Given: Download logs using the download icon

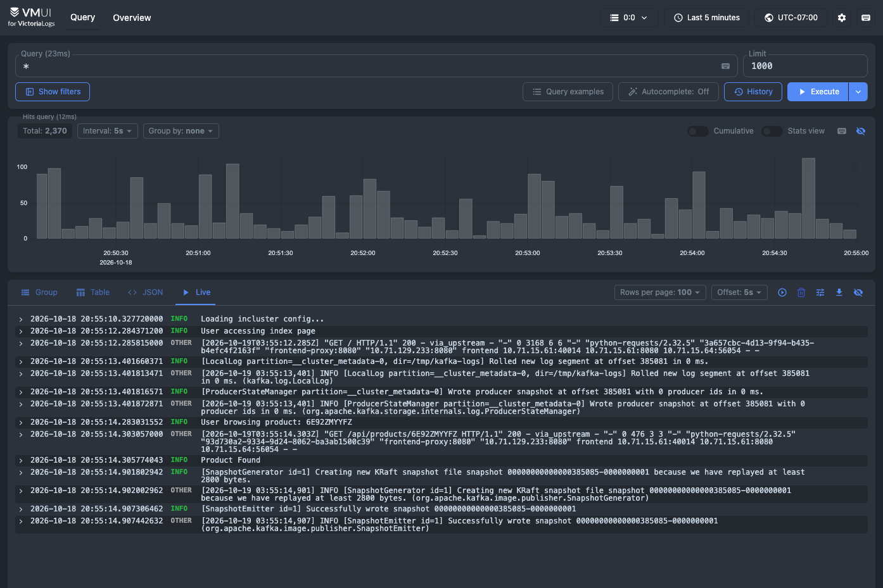Looking at the screenshot, I should click(839, 292).
